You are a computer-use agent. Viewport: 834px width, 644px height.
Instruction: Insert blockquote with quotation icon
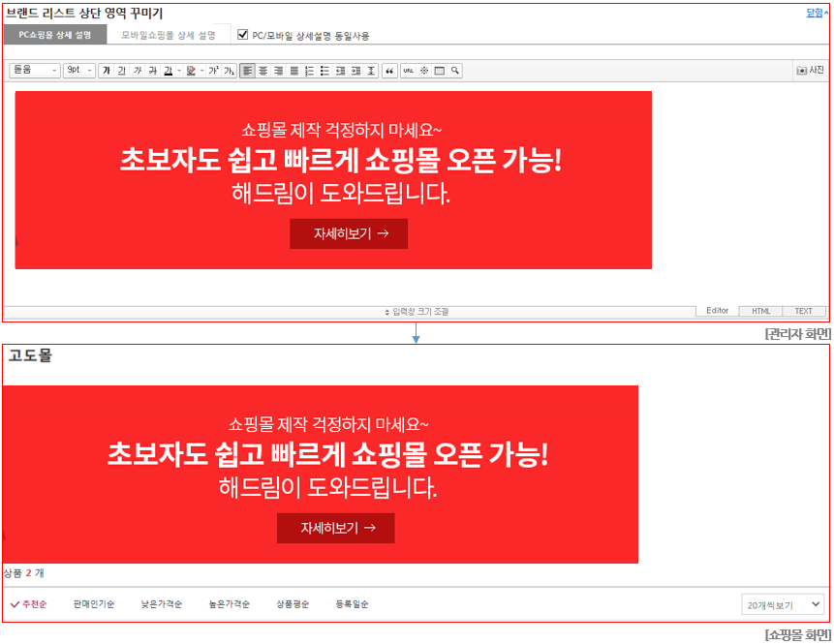(389, 70)
